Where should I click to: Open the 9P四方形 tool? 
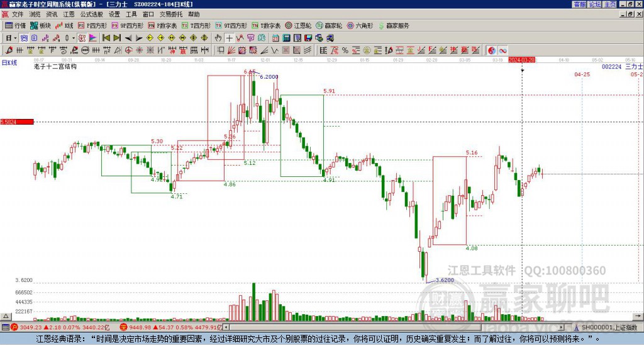coord(128,25)
